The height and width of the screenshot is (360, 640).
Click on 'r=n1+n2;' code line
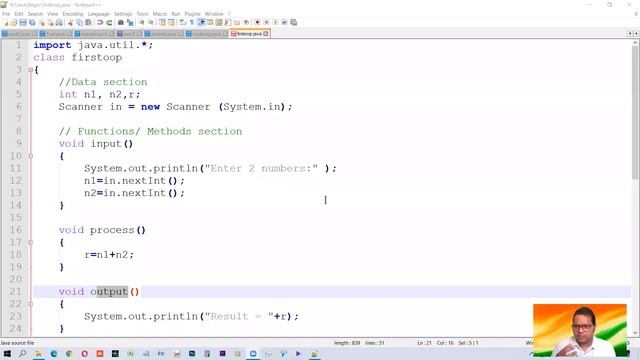pyautogui.click(x=109, y=255)
